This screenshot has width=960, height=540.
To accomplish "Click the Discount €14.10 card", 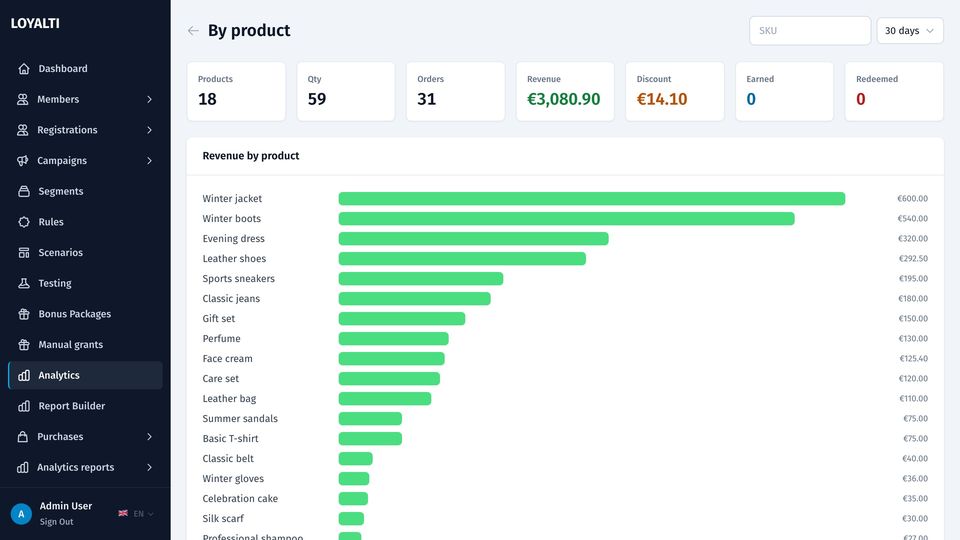I will 675,91.
